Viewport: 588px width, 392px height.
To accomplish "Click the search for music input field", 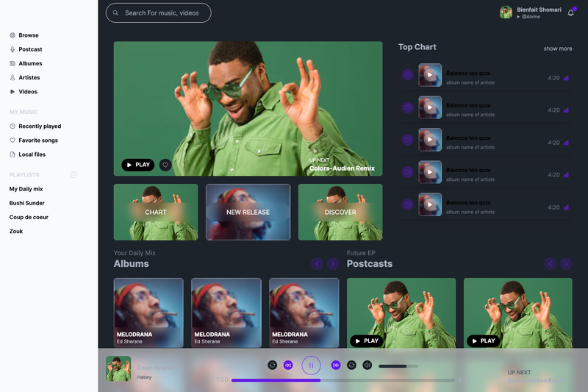I will point(159,13).
